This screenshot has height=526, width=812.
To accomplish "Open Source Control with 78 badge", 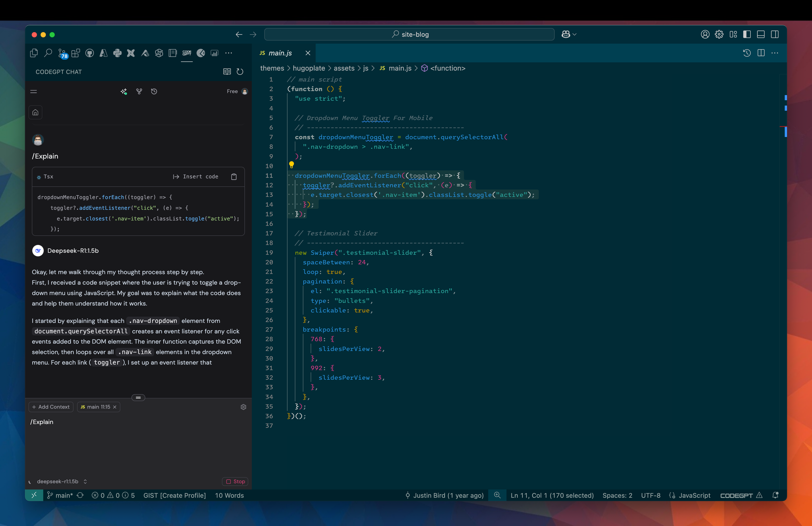I will pos(63,53).
